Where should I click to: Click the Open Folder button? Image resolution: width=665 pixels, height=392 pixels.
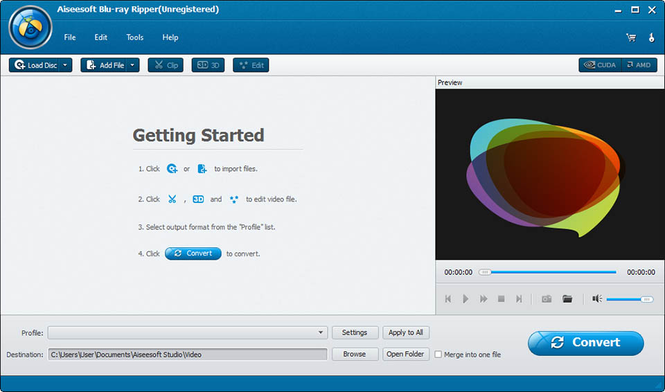click(406, 354)
